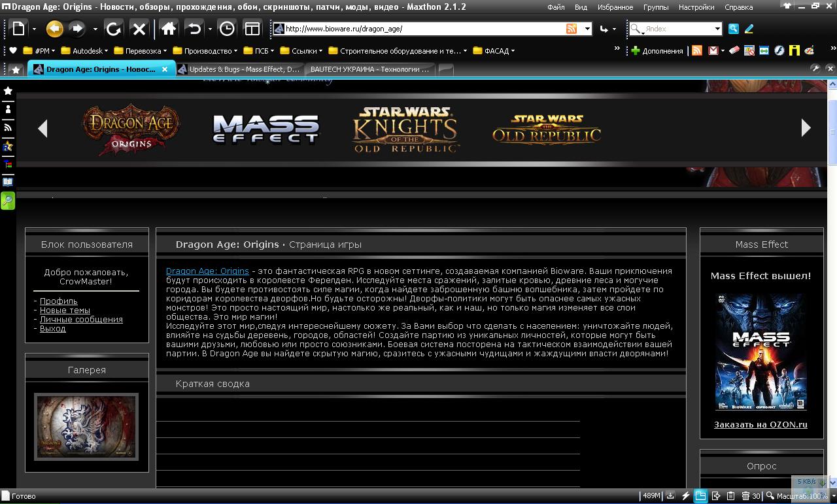Click the Flash plugin icon
This screenshot has height=504, width=837.
pyautogui.click(x=779, y=50)
